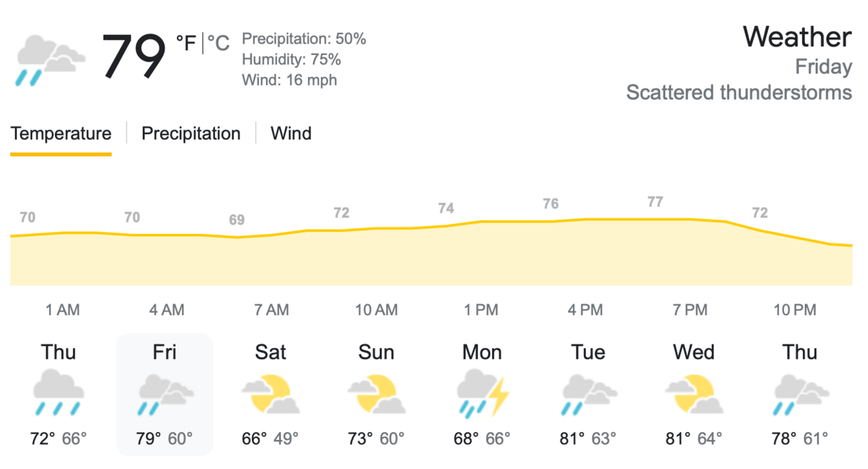This screenshot has width=868, height=469.
Task: Select the Temperature tab
Action: pos(60,134)
